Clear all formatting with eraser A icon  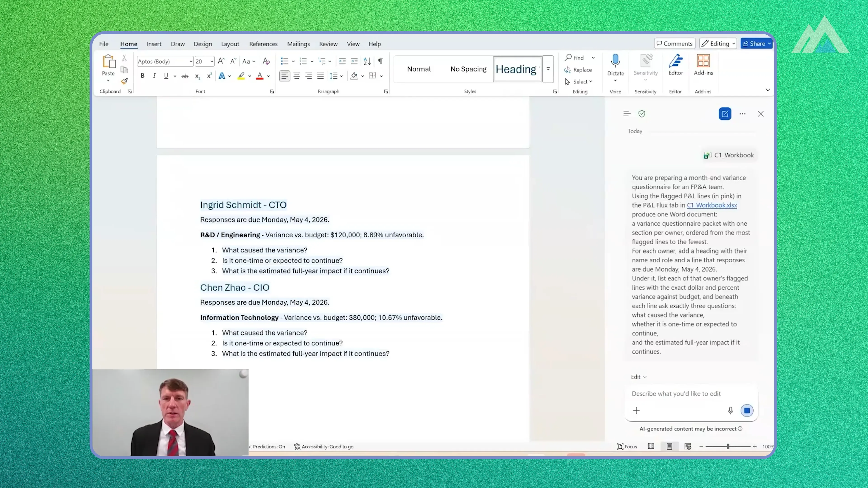point(266,61)
